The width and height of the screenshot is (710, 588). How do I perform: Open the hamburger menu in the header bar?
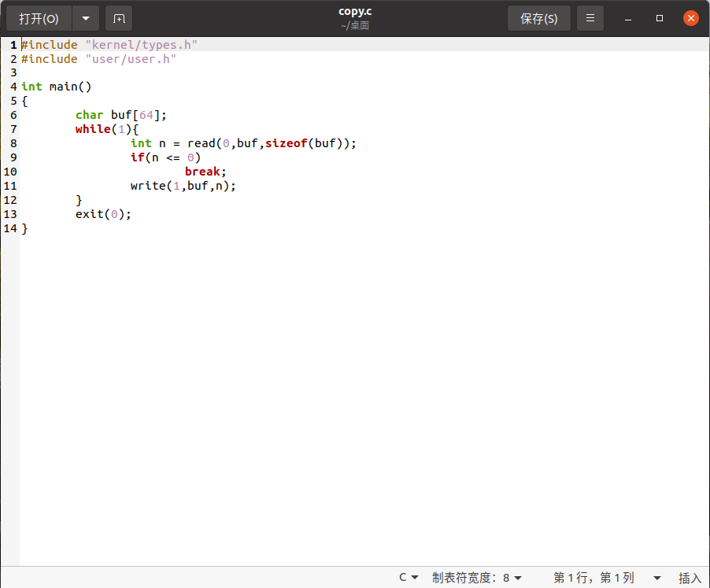pyautogui.click(x=590, y=18)
